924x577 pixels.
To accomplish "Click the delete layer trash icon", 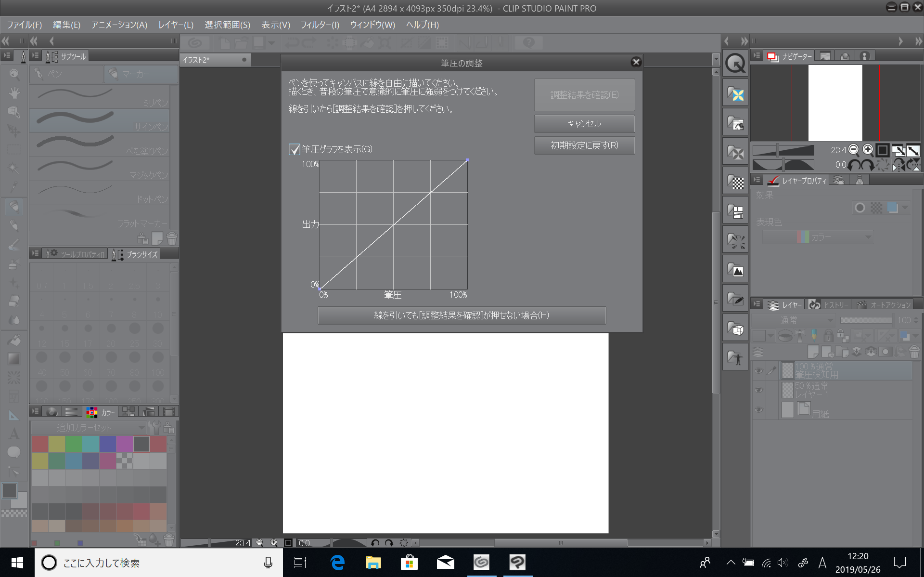I will click(914, 351).
